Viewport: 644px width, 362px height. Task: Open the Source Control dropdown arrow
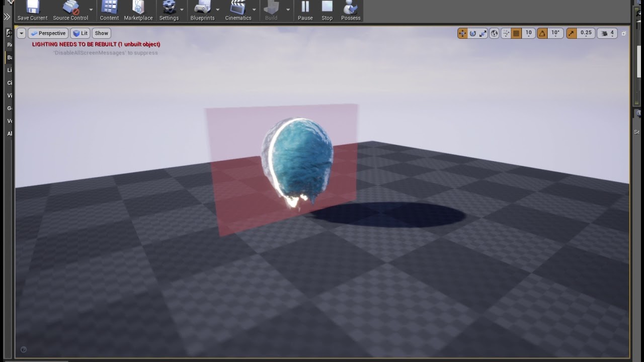[x=91, y=10]
